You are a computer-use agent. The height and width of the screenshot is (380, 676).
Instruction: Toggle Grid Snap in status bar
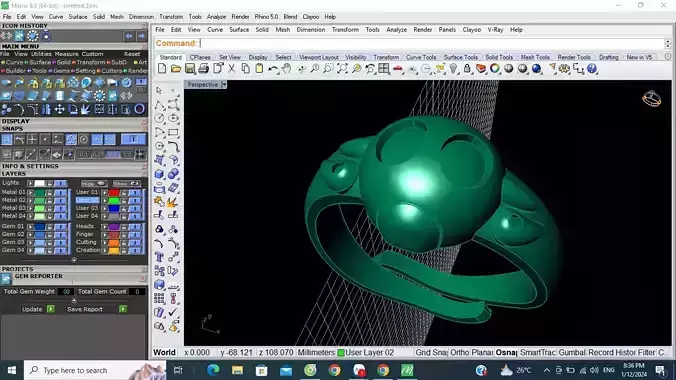pyautogui.click(x=431, y=353)
